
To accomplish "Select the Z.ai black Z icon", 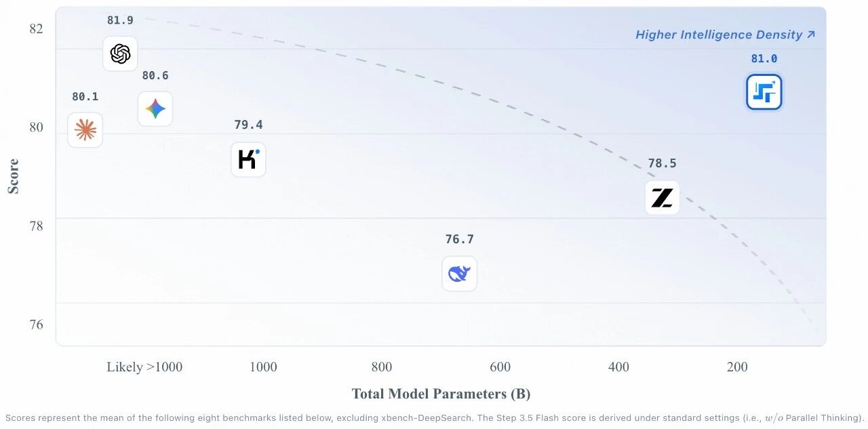I will [x=662, y=198].
